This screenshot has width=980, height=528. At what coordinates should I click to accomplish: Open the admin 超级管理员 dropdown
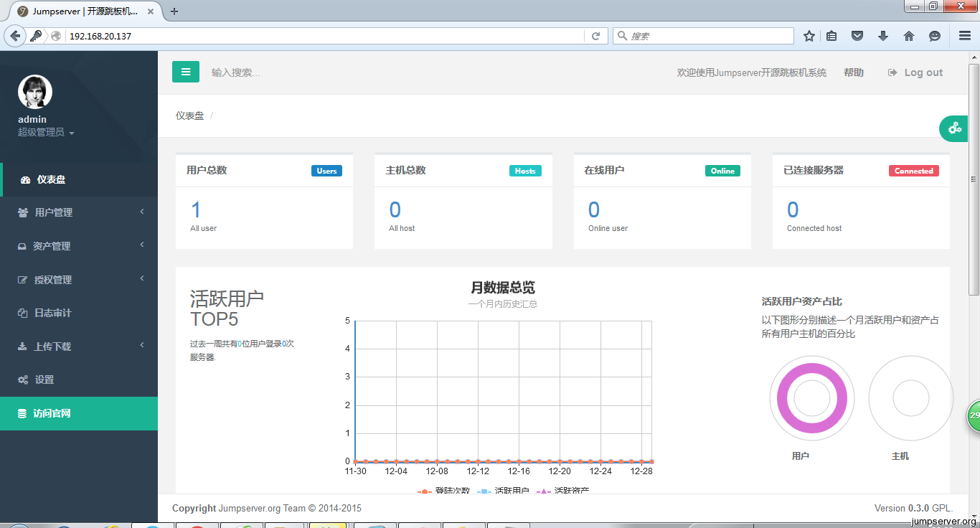click(x=46, y=133)
